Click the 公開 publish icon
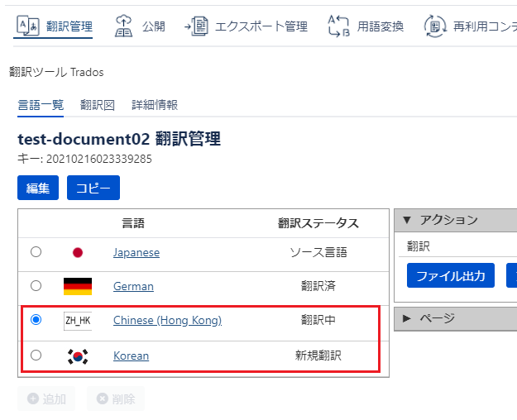517x420 pixels. pos(122,26)
